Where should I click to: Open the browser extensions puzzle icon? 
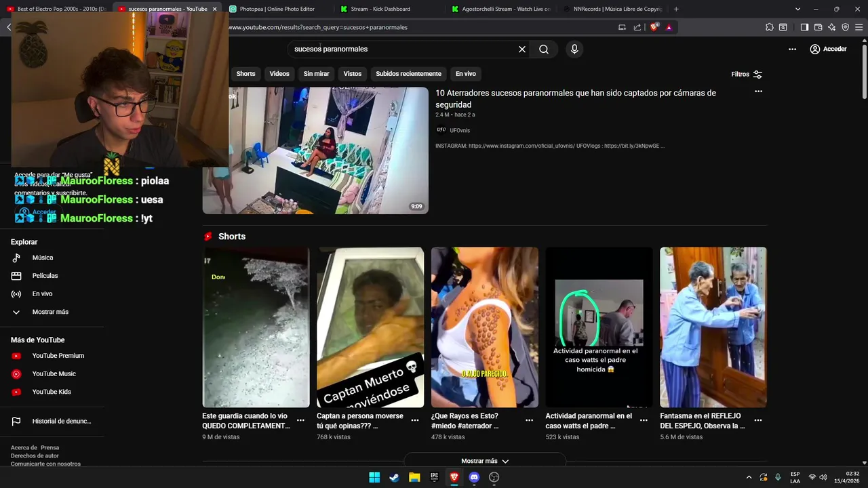coord(769,27)
